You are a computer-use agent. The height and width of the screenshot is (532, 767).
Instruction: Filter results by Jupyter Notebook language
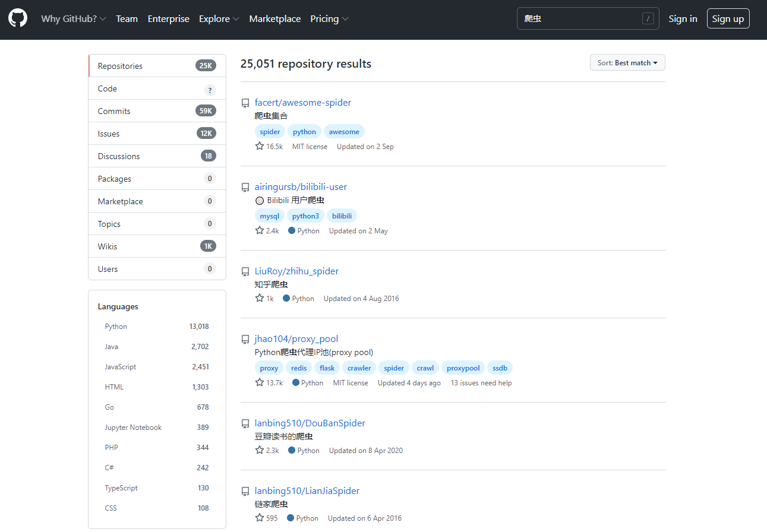pyautogui.click(x=157, y=427)
